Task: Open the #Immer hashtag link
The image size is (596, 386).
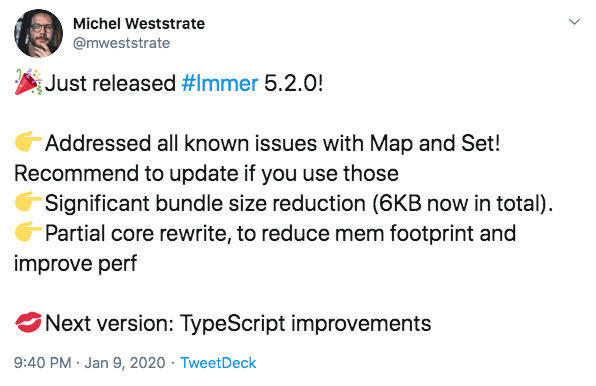Action: [220, 83]
